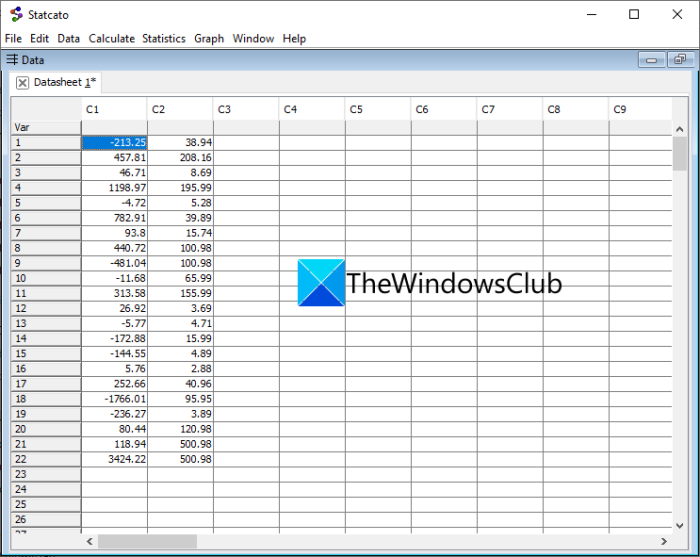The width and height of the screenshot is (700, 557).
Task: Open the File menu
Action: point(13,39)
